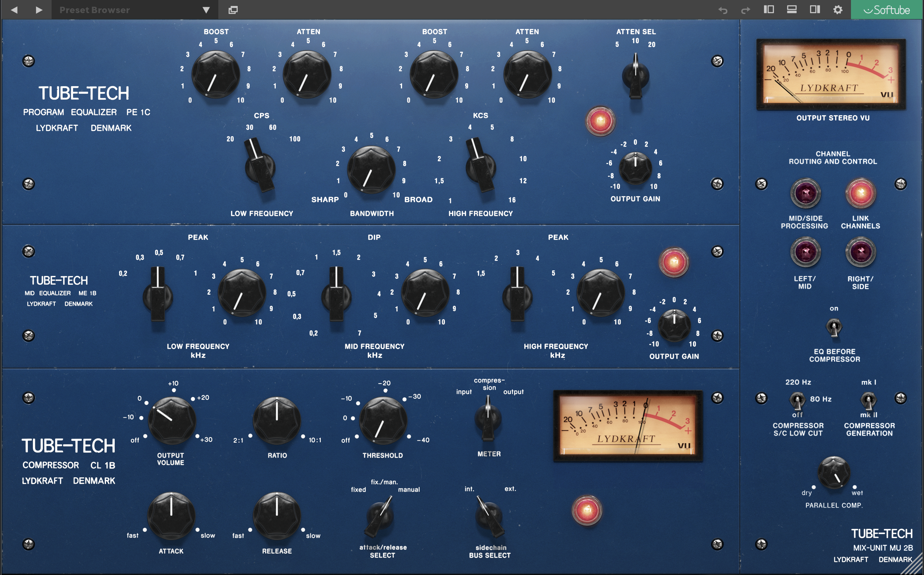Image resolution: width=924 pixels, height=575 pixels.
Task: Load the next preset with the right arrow
Action: 38,10
